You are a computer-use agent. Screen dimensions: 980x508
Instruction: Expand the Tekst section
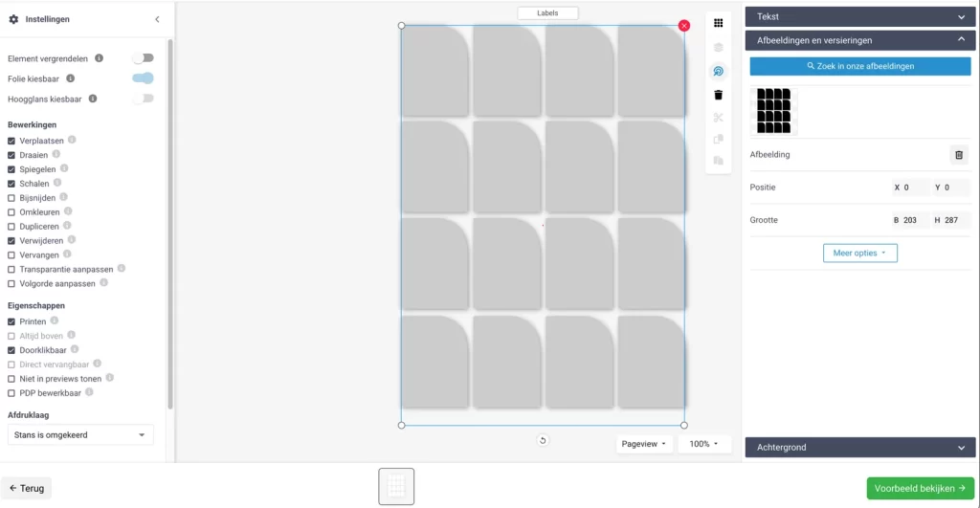(861, 16)
